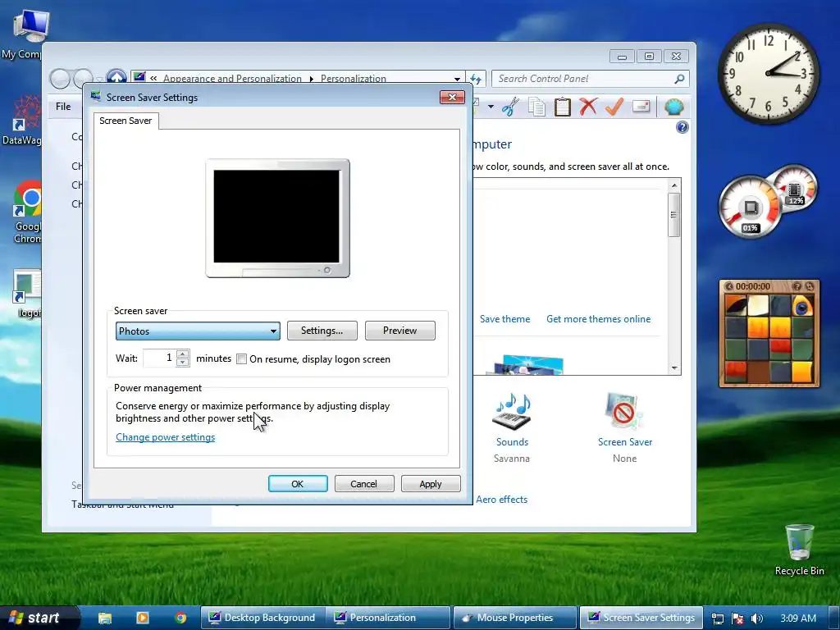Click the CPU meter gadget dial
840x630 pixels.
click(750, 208)
